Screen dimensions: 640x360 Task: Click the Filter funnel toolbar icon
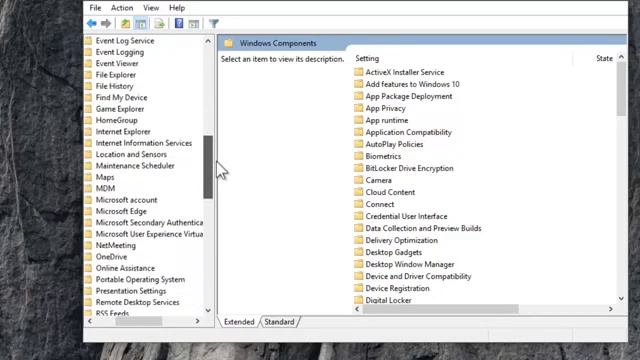tap(214, 24)
